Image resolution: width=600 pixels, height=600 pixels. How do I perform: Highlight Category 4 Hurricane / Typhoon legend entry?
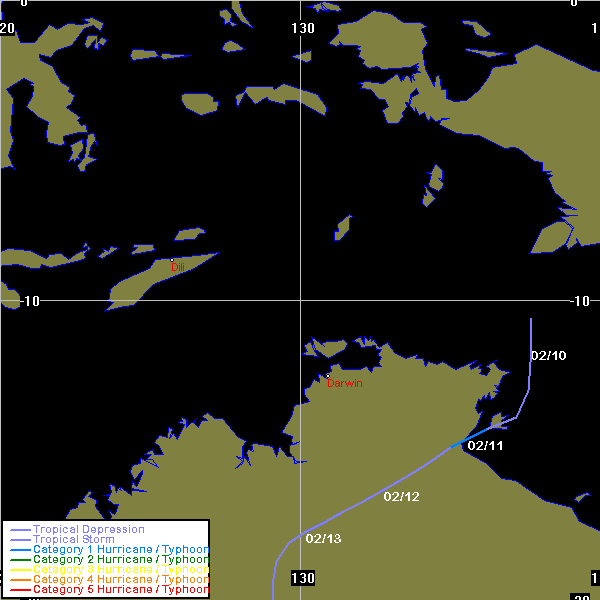(120, 580)
